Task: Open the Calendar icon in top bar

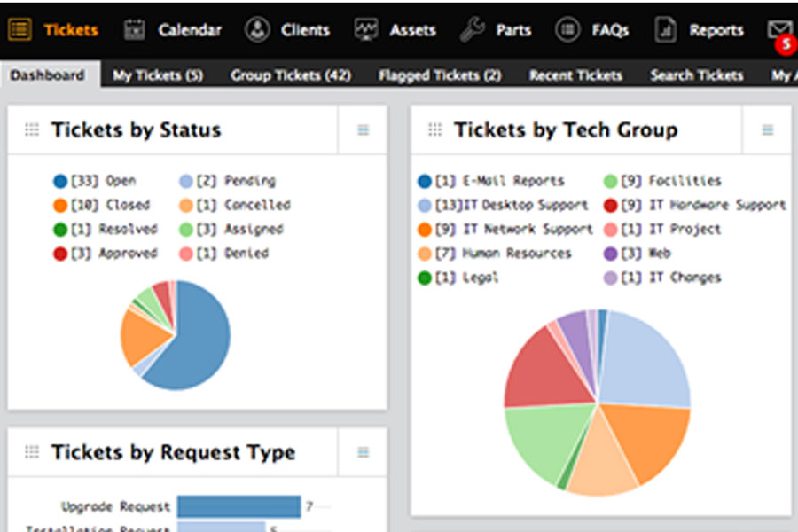Action: coord(135,29)
